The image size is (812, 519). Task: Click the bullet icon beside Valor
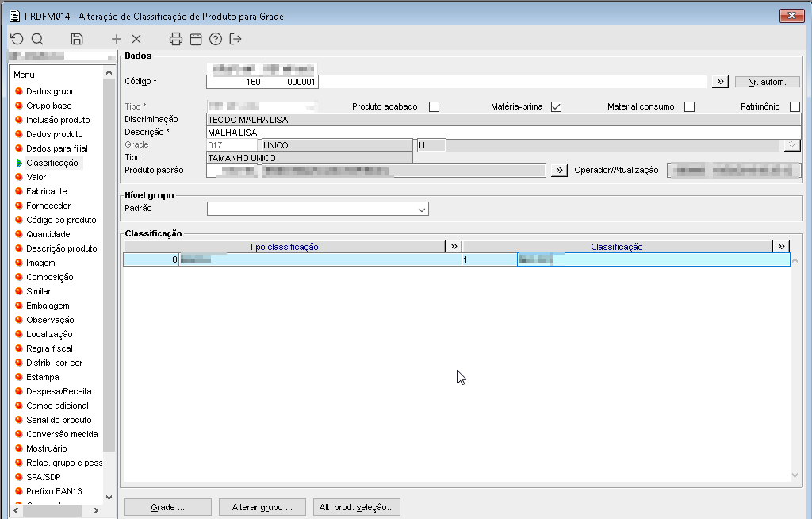click(19, 177)
